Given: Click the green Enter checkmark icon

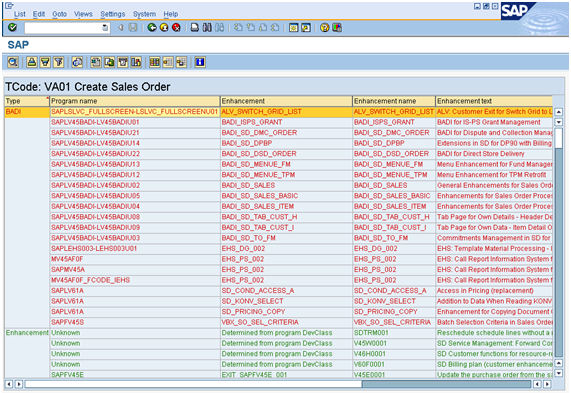Looking at the screenshot, I should tap(12, 27).
